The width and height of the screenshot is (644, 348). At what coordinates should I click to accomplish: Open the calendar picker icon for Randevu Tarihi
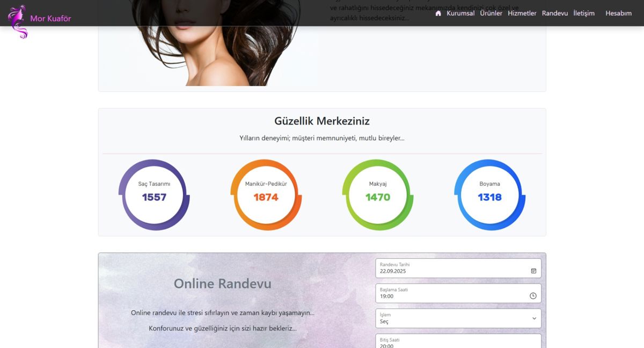533,271
